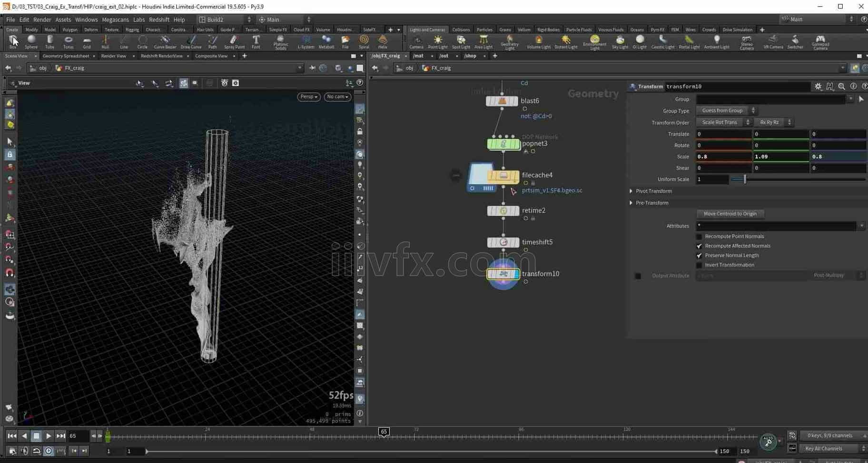868x463 pixels.
Task: Select the Circle shelf tool
Action: point(142,42)
